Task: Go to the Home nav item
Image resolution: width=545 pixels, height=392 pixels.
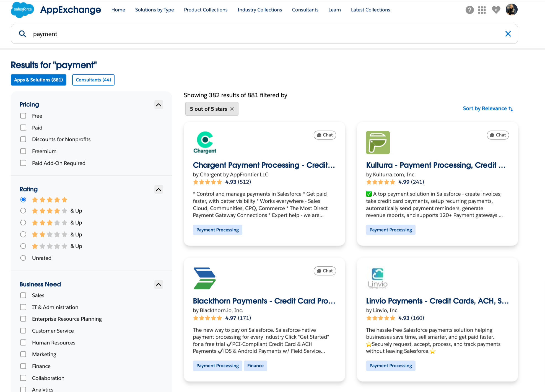Action: 118,10
